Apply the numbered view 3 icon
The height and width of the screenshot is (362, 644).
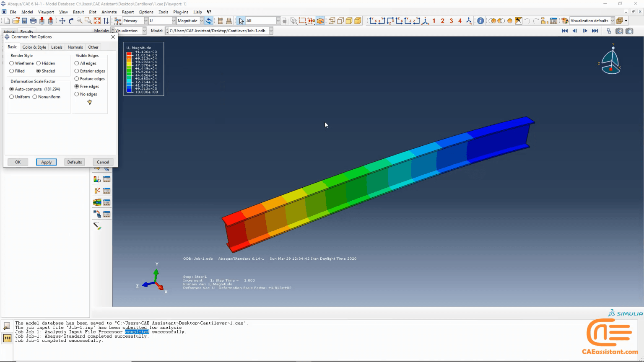coord(451,21)
